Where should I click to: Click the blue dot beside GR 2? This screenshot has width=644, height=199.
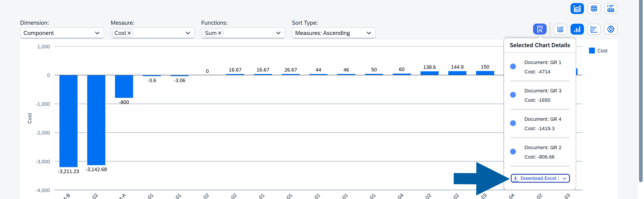click(x=513, y=152)
